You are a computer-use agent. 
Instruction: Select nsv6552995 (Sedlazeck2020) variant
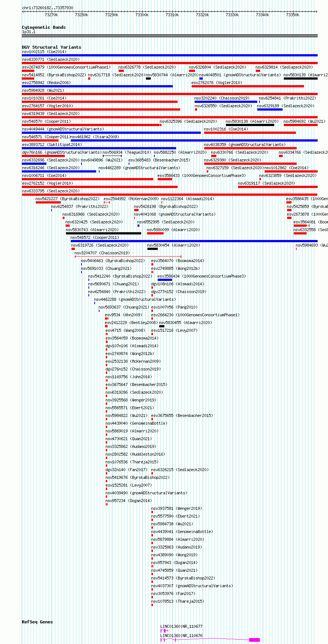(x=166, y=222)
